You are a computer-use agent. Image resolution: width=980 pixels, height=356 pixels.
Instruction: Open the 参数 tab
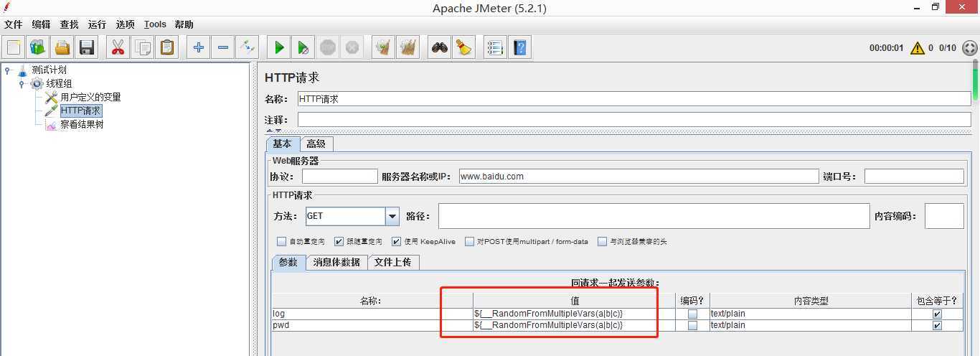[288, 262]
